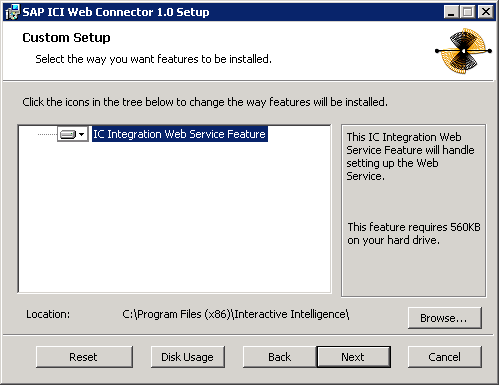Select IC Integration Web Service Feature tree item
This screenshot has width=499, height=385.
click(180, 134)
